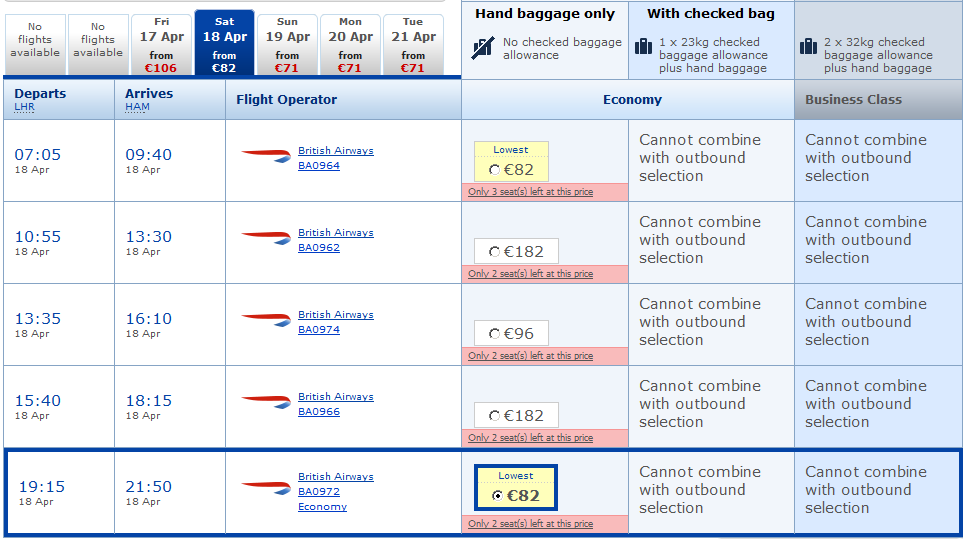Switch to the Sun 19 Apr date tab

287,44
